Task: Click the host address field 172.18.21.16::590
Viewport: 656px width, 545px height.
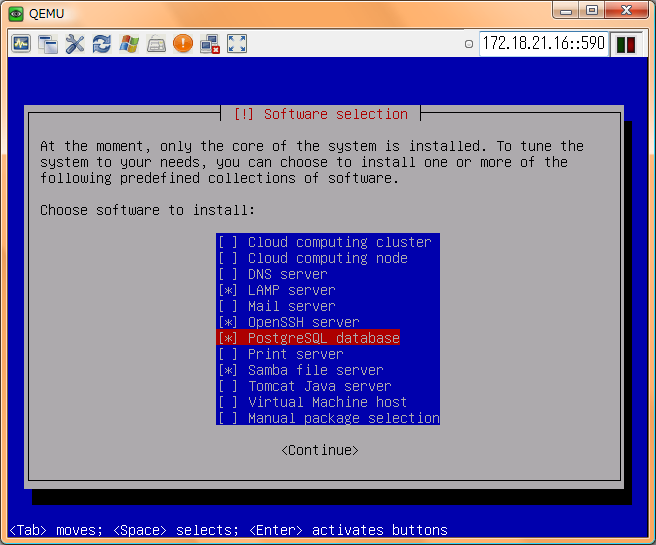Action: coord(543,43)
